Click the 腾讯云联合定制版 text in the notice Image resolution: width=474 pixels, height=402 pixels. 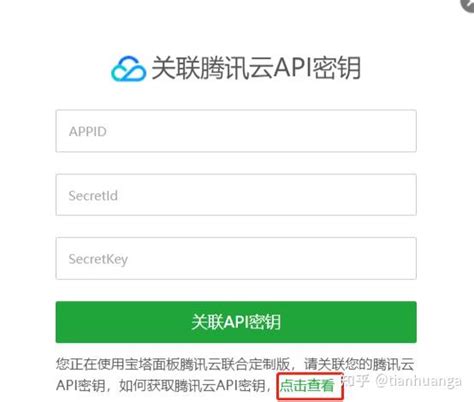point(234,364)
